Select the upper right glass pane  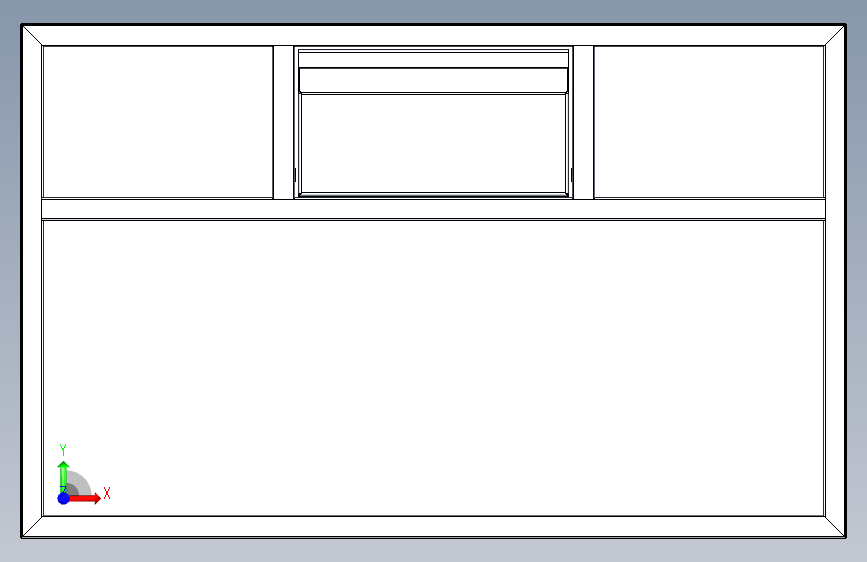(709, 122)
